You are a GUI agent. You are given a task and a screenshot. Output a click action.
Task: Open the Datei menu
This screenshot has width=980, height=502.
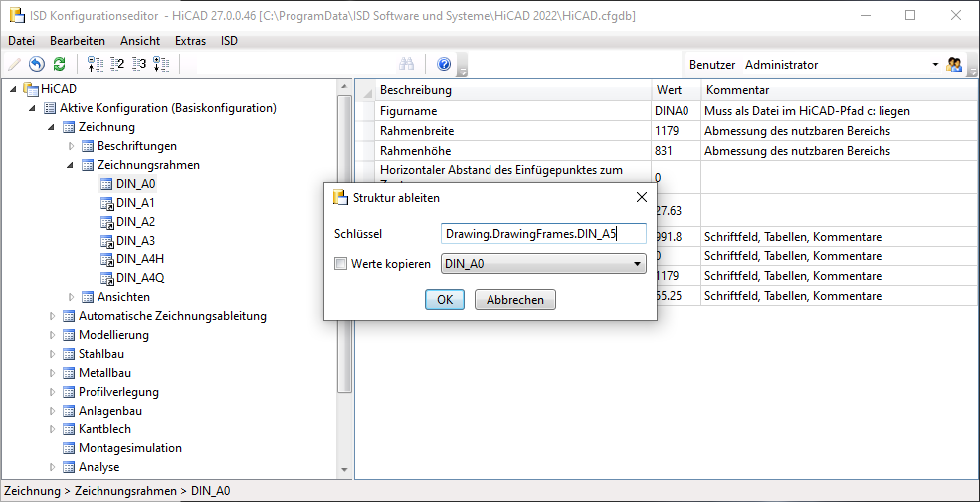point(21,41)
